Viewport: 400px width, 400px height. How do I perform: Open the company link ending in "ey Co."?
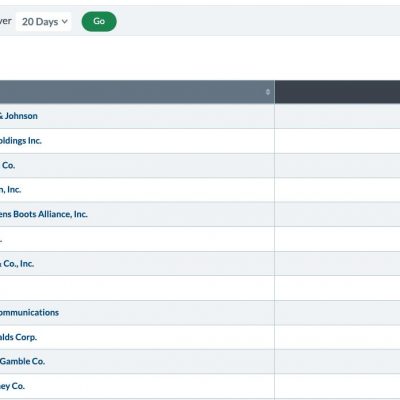[12, 386]
